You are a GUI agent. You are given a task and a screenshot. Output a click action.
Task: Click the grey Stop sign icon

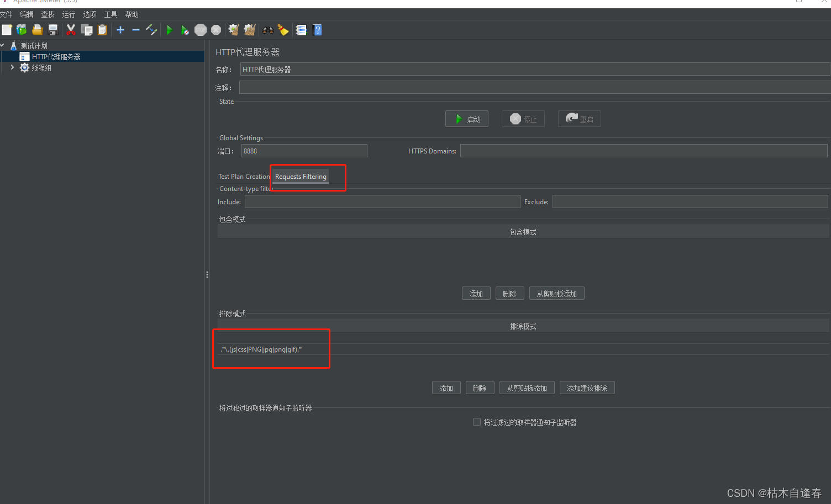click(x=201, y=30)
